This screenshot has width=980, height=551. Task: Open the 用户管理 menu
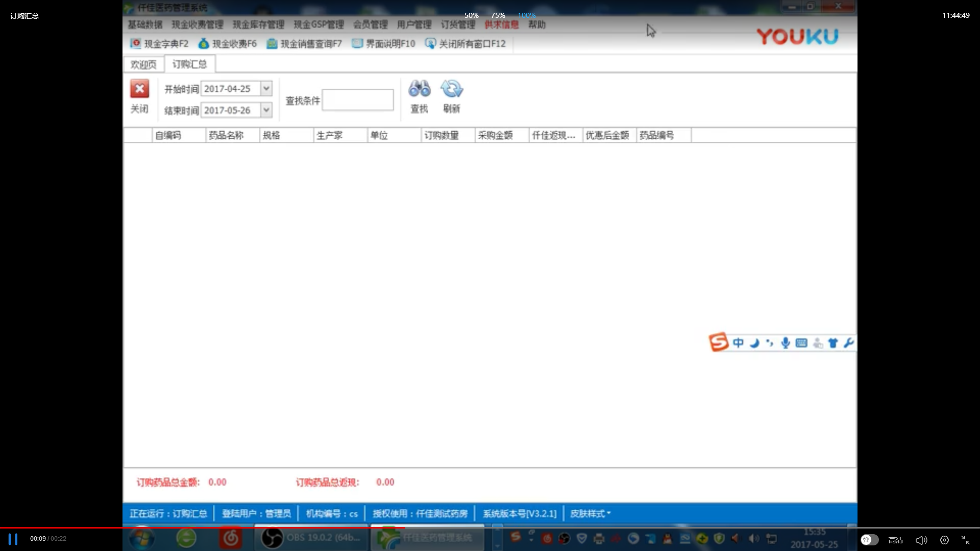pos(414,24)
